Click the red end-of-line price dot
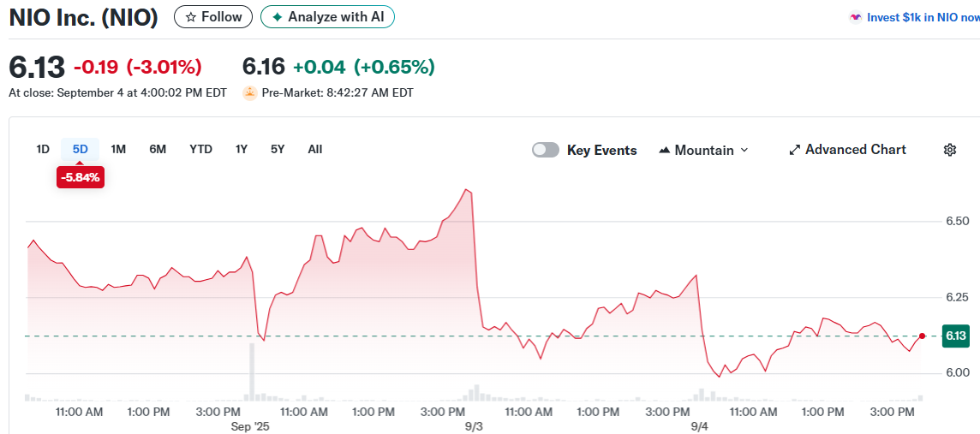This screenshot has height=434, width=980. click(x=922, y=336)
